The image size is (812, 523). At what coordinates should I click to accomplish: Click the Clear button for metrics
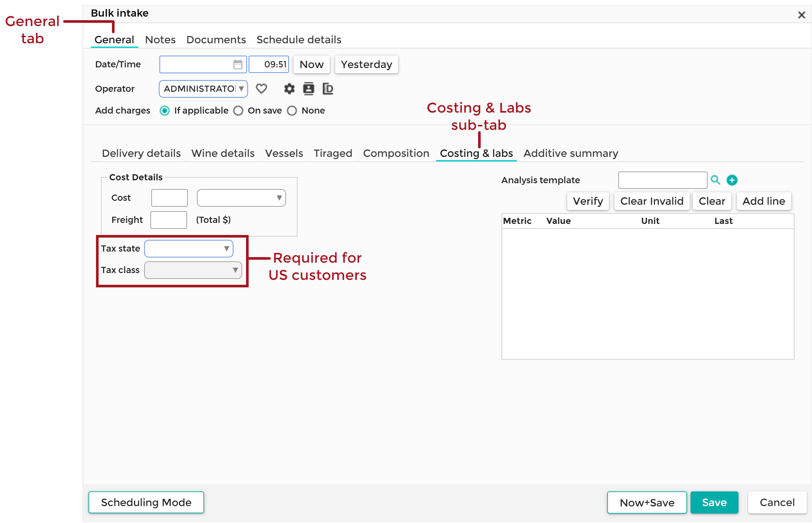pyautogui.click(x=711, y=201)
